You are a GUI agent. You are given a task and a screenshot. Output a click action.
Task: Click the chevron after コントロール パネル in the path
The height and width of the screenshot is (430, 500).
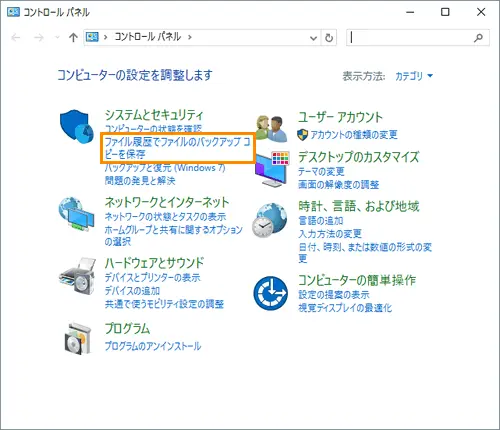pos(190,37)
